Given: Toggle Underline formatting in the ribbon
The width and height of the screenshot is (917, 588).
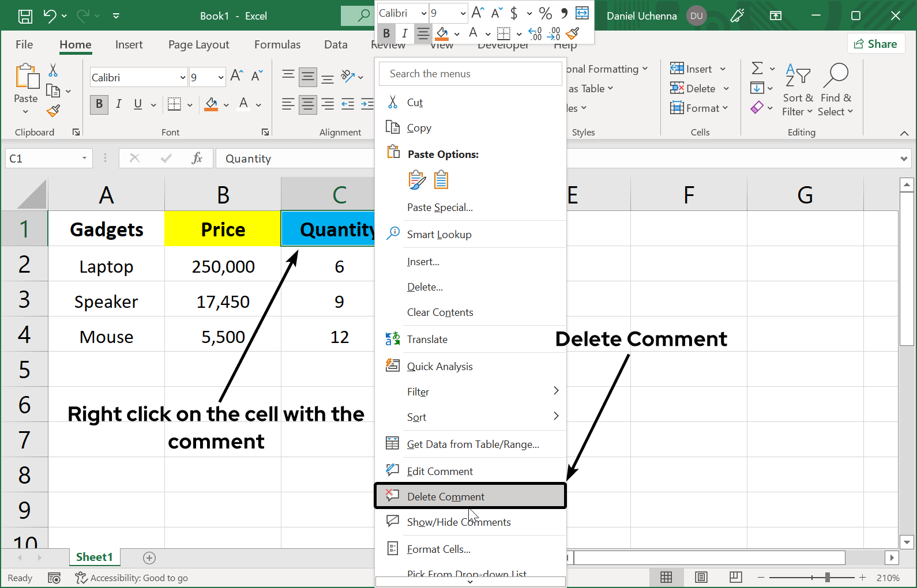Looking at the screenshot, I should [x=138, y=104].
